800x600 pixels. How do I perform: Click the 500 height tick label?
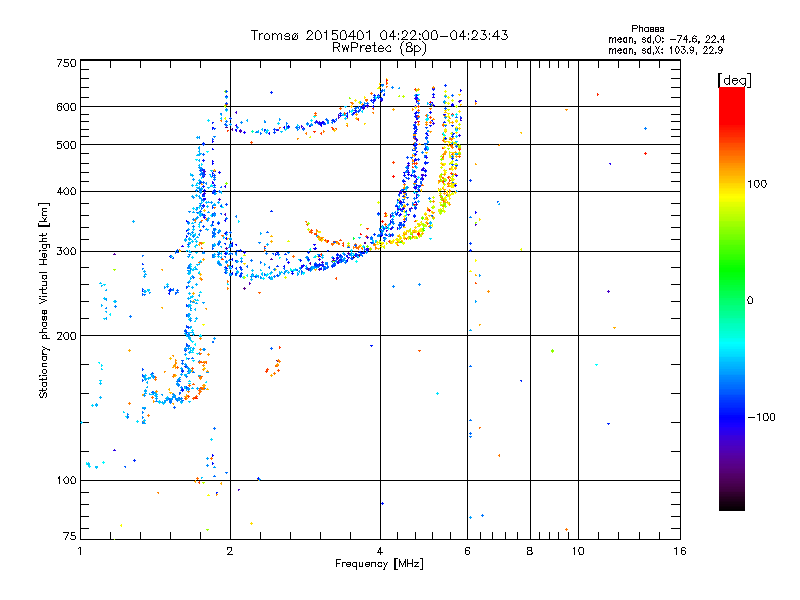[x=66, y=145]
